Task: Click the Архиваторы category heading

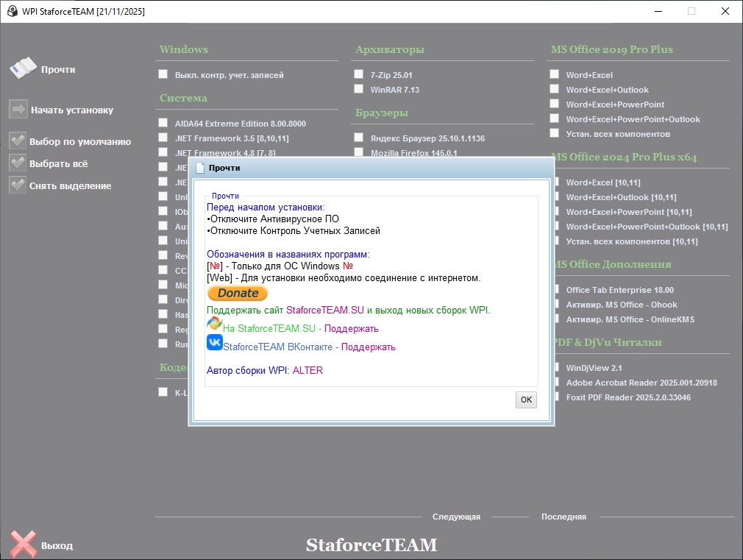Action: [x=390, y=49]
